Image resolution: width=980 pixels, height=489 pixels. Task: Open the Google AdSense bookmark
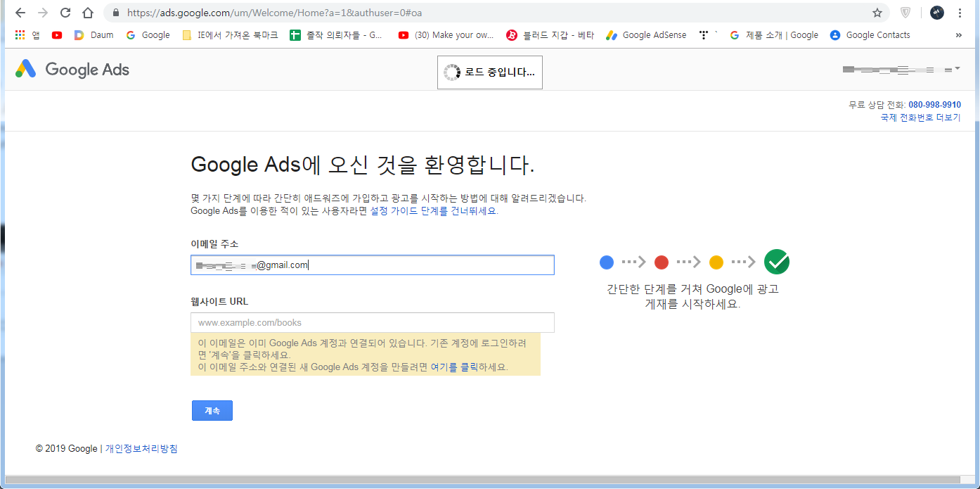646,35
